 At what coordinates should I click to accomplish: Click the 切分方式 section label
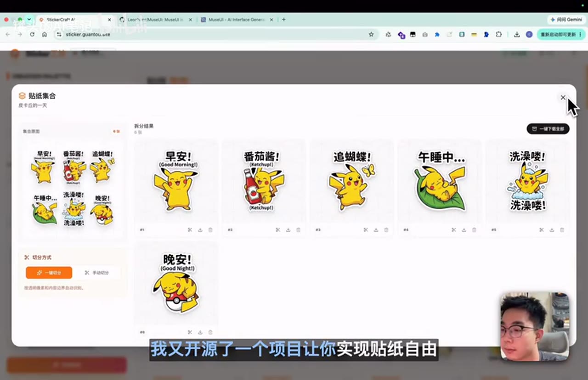coord(42,257)
